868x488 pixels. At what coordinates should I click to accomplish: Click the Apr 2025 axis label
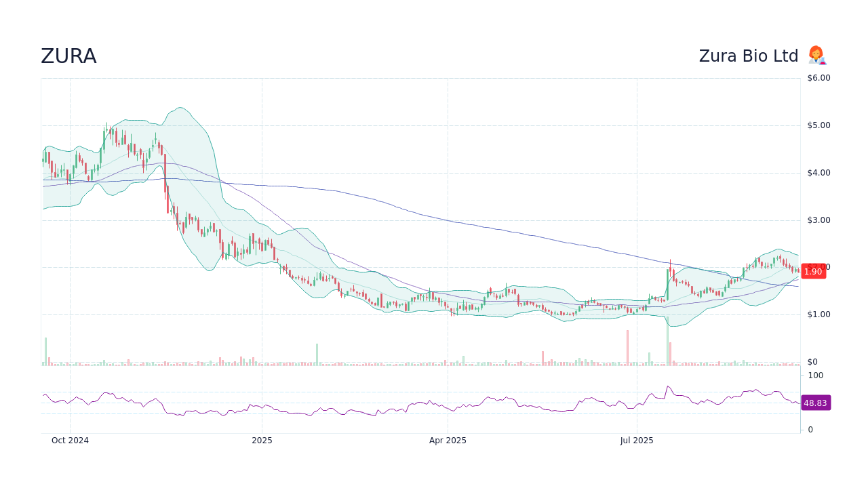click(x=448, y=440)
